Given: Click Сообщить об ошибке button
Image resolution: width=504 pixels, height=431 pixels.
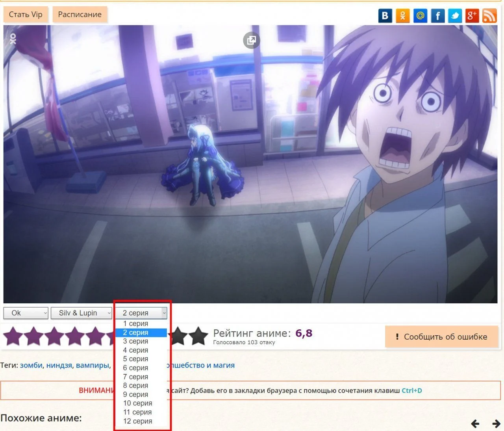Looking at the screenshot, I should pos(442,337).
